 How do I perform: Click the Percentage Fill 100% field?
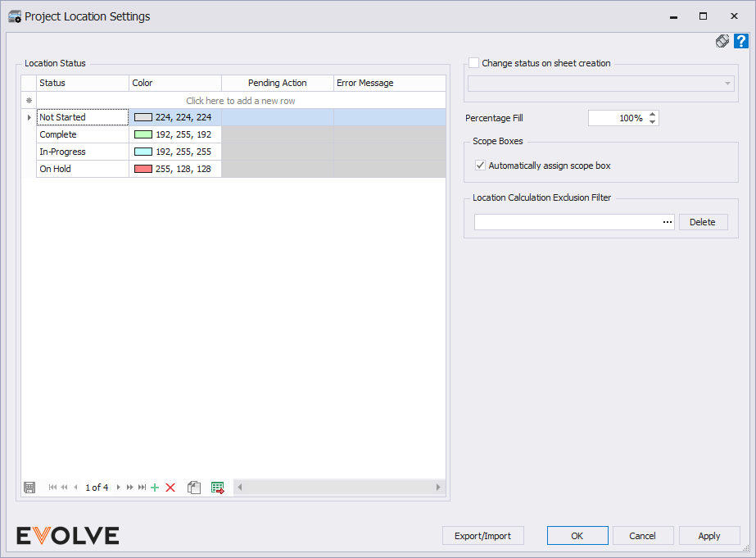click(x=618, y=118)
